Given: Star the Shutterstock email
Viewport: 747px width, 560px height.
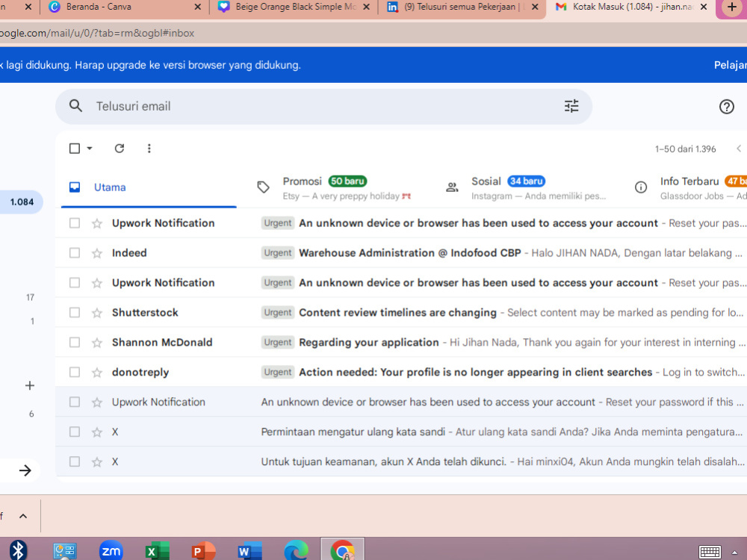Looking at the screenshot, I should tap(97, 312).
